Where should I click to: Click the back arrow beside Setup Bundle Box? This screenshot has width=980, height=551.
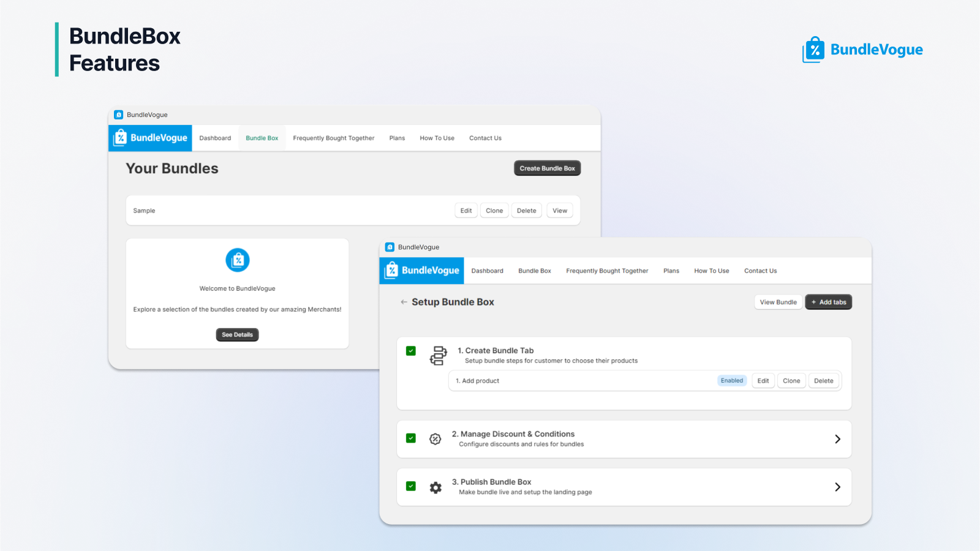click(x=404, y=302)
